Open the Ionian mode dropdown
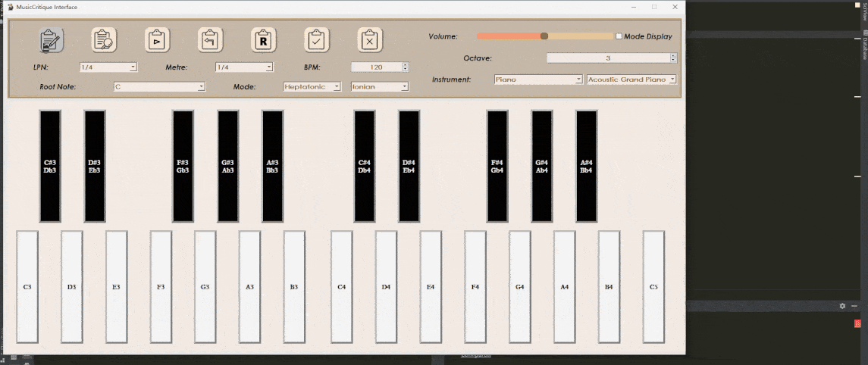 pos(380,87)
